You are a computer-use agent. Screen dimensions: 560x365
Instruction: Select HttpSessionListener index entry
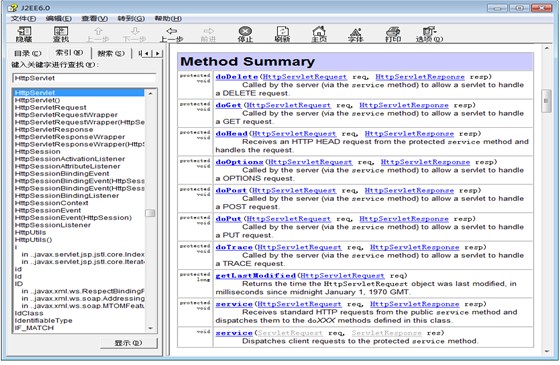click(x=52, y=225)
